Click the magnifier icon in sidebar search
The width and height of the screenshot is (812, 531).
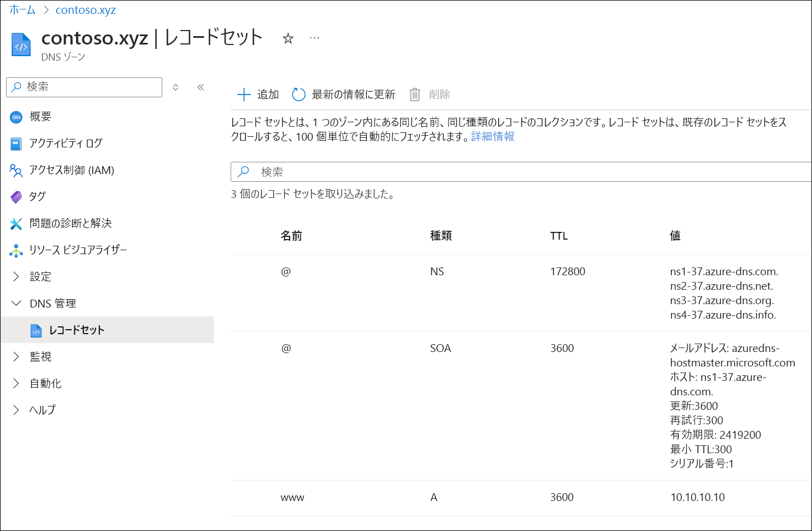click(x=17, y=87)
